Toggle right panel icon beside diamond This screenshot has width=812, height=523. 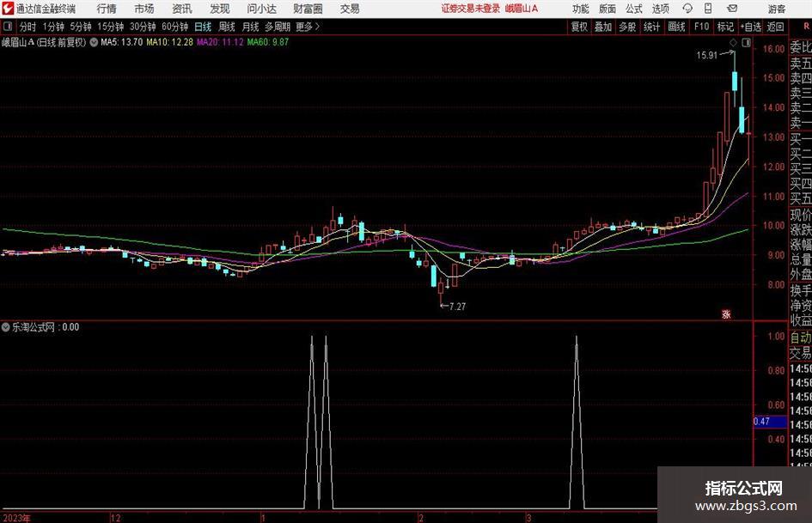click(746, 43)
